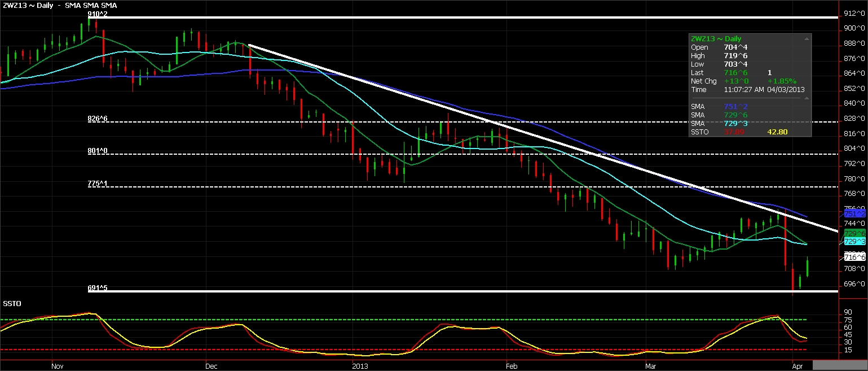Click the 2013 label on the time axis
868x371 pixels.
(361, 366)
